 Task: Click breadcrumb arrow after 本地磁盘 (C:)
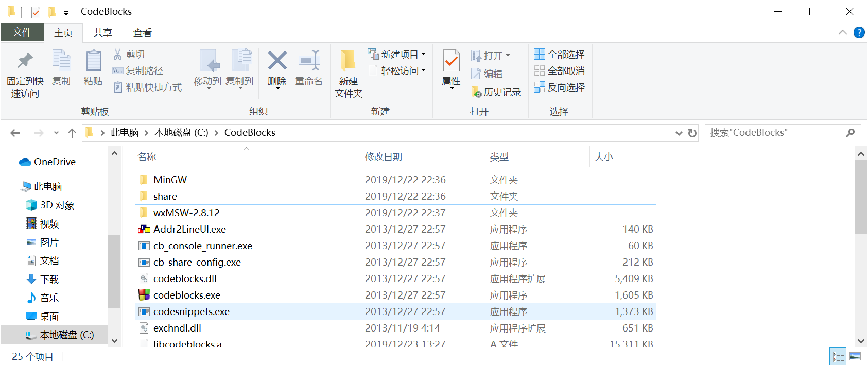coord(217,133)
